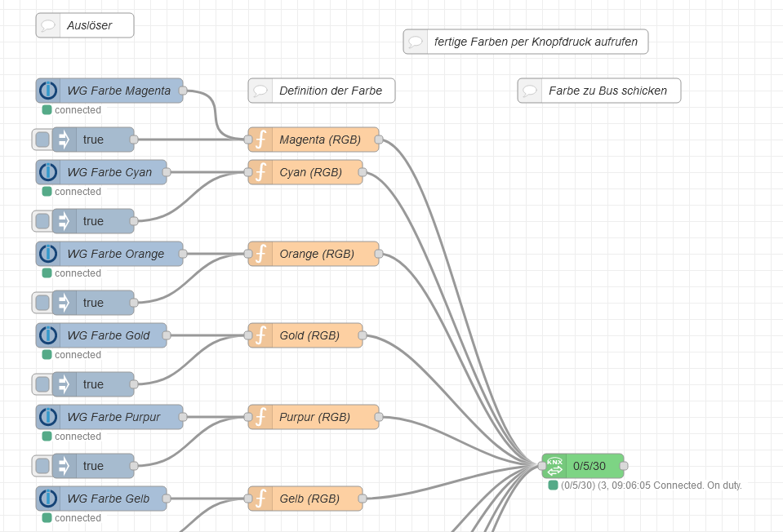Click the arrow icon on the true node below WG Farbe Orange
Viewport: 783px width, 532px height.
64,303
